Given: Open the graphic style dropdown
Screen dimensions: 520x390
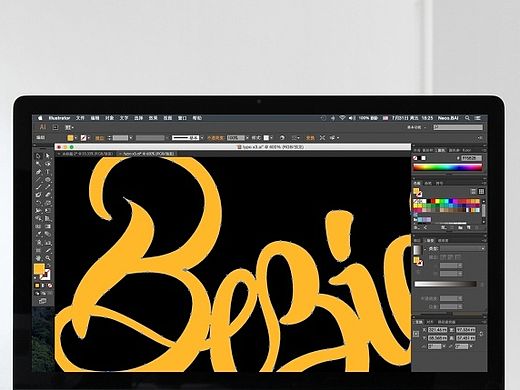Looking at the screenshot, I should point(271,138).
